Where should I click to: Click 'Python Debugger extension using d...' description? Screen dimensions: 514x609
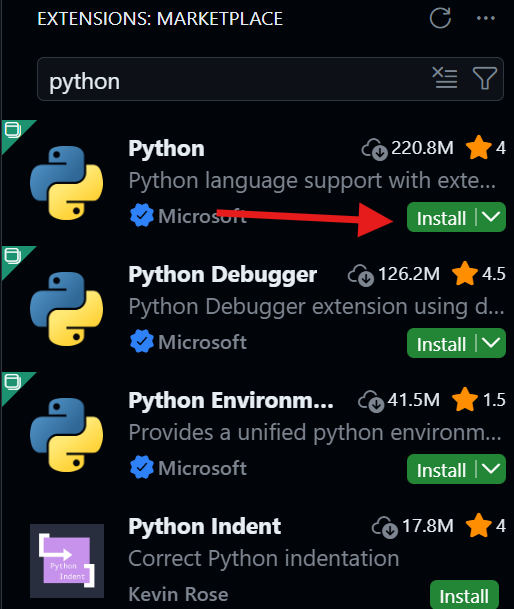317,307
